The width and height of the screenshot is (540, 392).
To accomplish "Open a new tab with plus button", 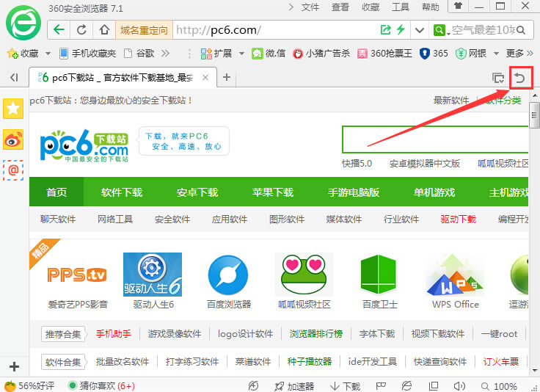I will click(x=227, y=77).
